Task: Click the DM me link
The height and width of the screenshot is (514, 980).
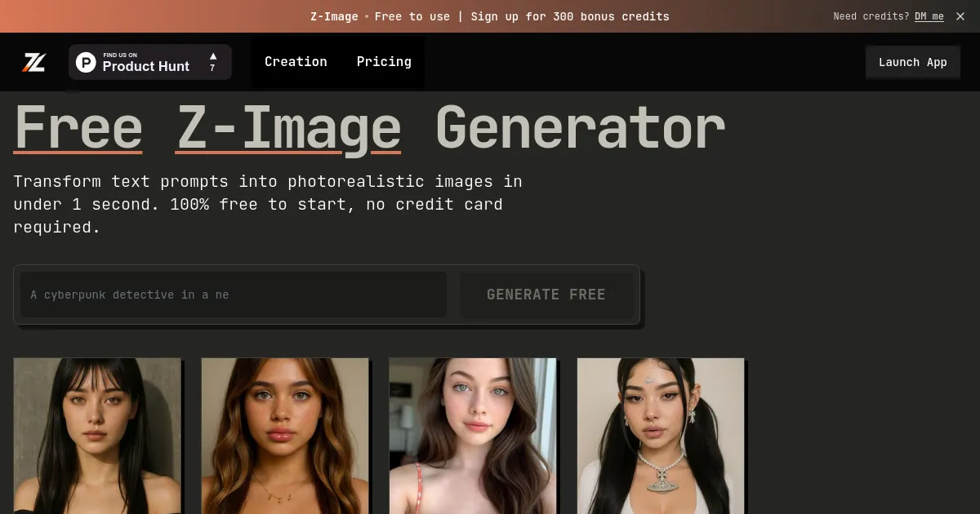Action: click(929, 16)
